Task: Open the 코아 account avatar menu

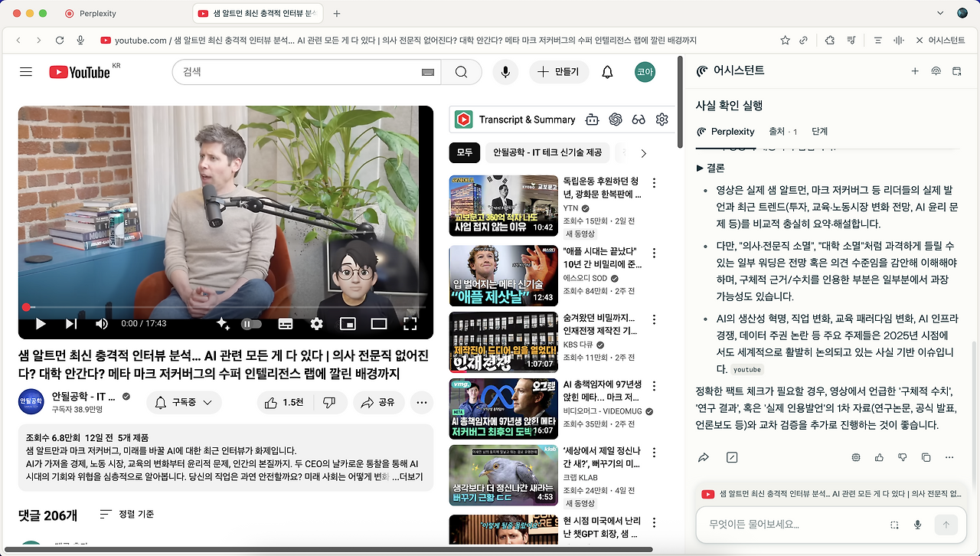Action: click(x=645, y=72)
